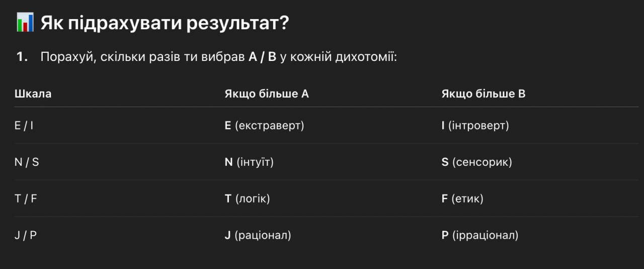Click the bold "A / B" text in instruction
This screenshot has width=644, height=269.
263,57
